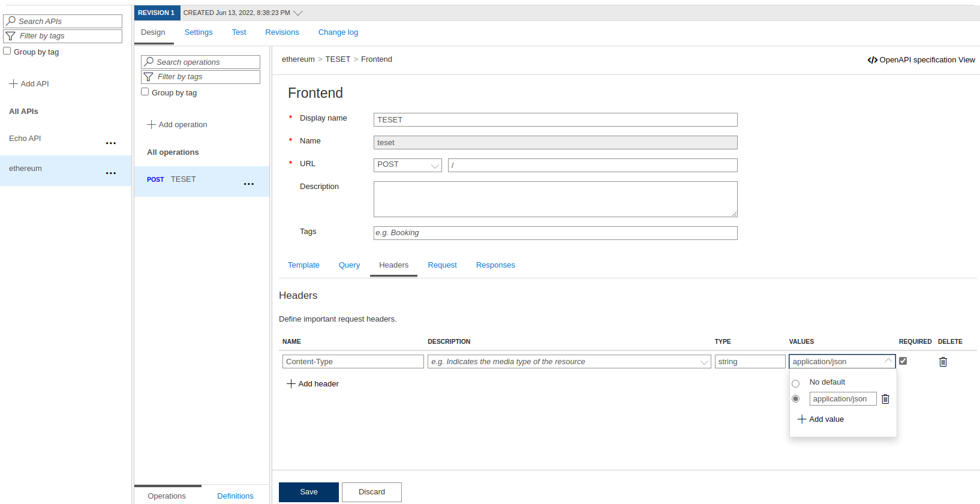This screenshot has height=504, width=980.
Task: Click the Discard button
Action: pyautogui.click(x=372, y=492)
